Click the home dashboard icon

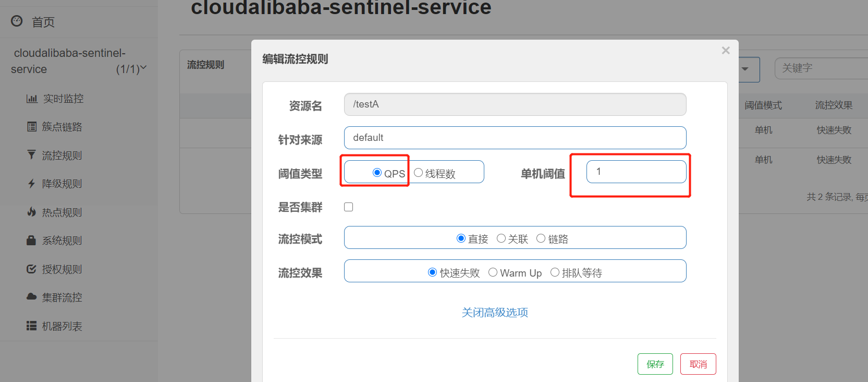click(17, 21)
